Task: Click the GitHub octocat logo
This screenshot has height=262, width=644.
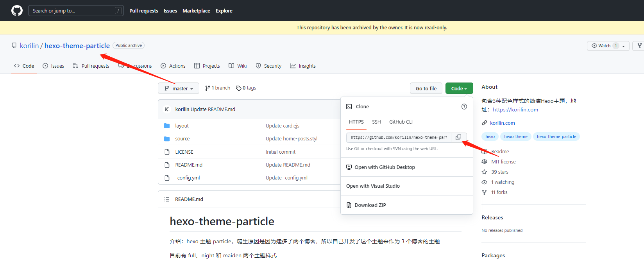Action: pos(17,11)
